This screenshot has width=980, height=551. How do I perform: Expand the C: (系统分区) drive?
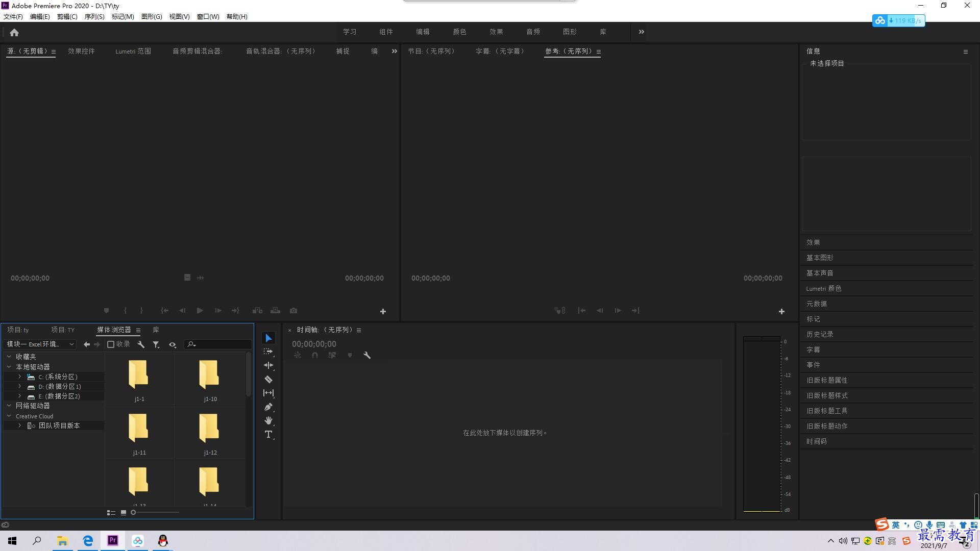pyautogui.click(x=19, y=377)
